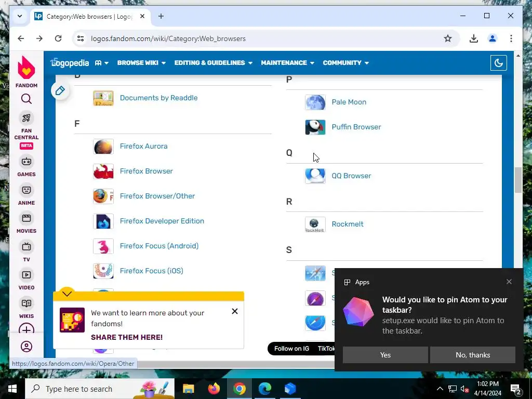Open the Firefox Browser link

[146, 171]
